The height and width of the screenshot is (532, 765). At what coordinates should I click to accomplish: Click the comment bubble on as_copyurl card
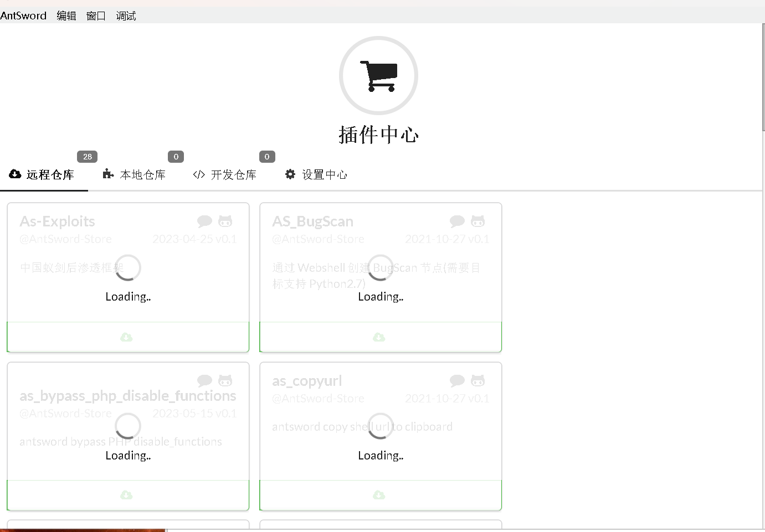457,380
